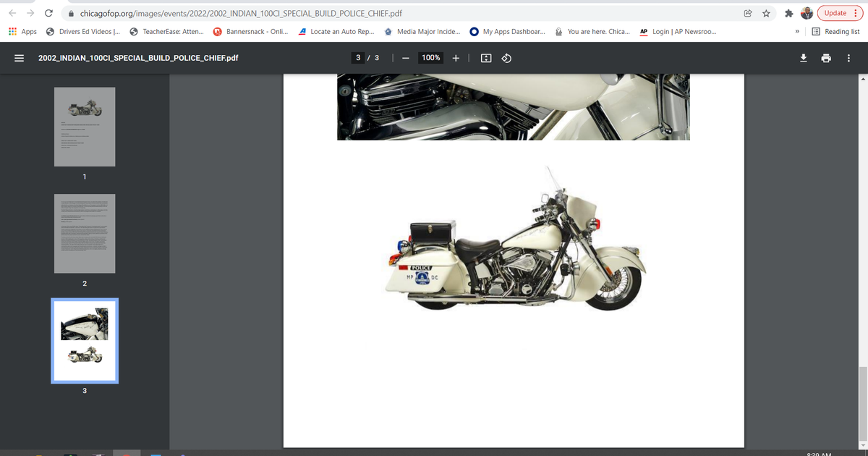868x456 pixels.
Task: Open the Chrome profile avatar
Action: pos(807,13)
